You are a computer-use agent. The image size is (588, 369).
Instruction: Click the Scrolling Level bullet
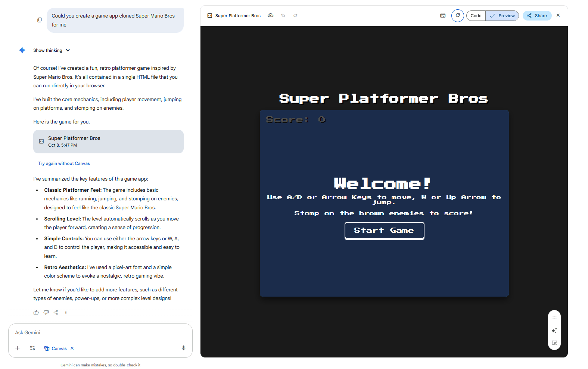[x=112, y=223]
